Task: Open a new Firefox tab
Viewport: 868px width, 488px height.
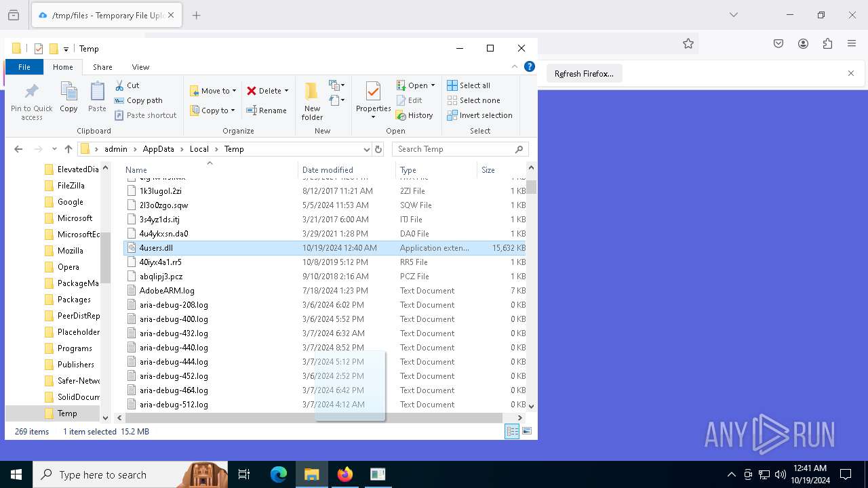Action: (196, 15)
